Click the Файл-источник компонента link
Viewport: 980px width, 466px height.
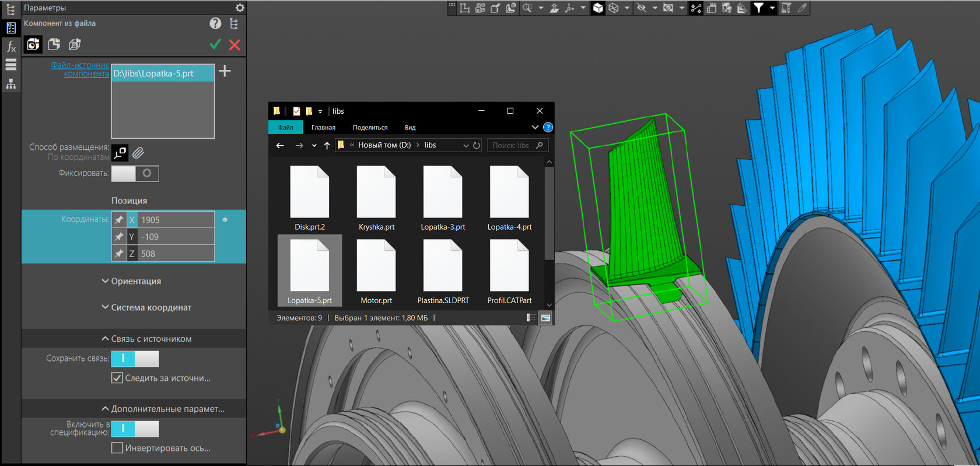click(80, 69)
